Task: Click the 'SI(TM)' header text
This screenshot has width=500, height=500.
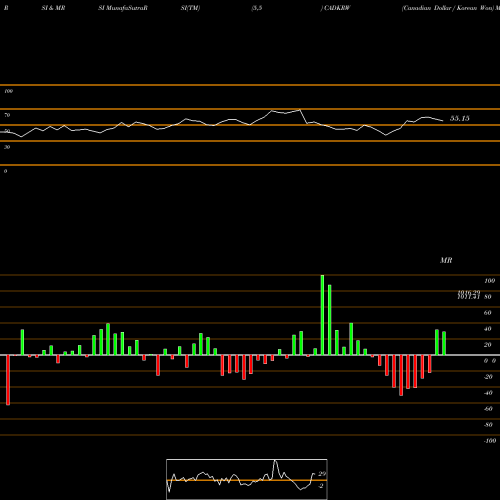Action: pyautogui.click(x=190, y=8)
